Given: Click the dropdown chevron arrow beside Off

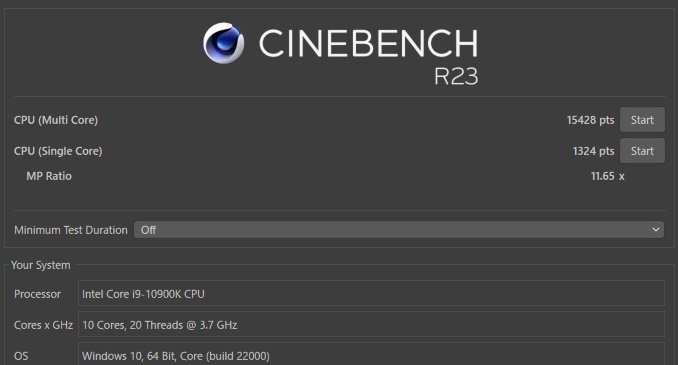Looking at the screenshot, I should [656, 230].
